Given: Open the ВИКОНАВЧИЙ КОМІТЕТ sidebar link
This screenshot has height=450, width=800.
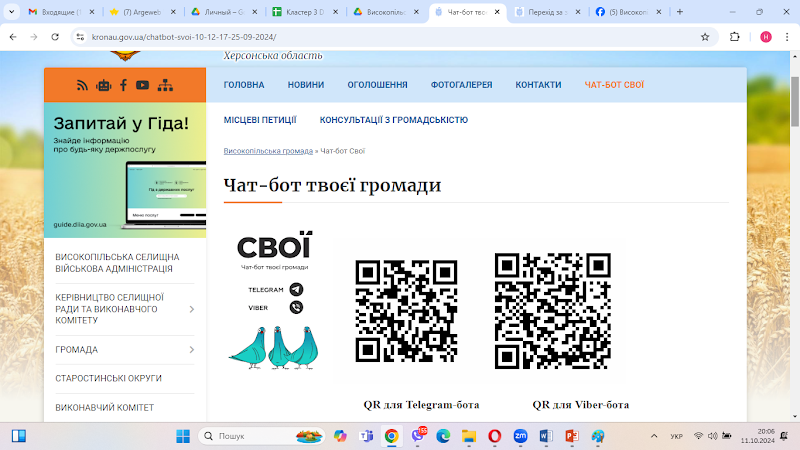Looking at the screenshot, I should tap(105, 408).
